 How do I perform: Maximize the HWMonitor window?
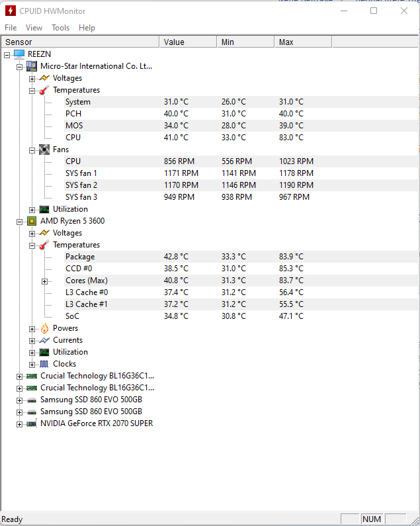coord(374,11)
